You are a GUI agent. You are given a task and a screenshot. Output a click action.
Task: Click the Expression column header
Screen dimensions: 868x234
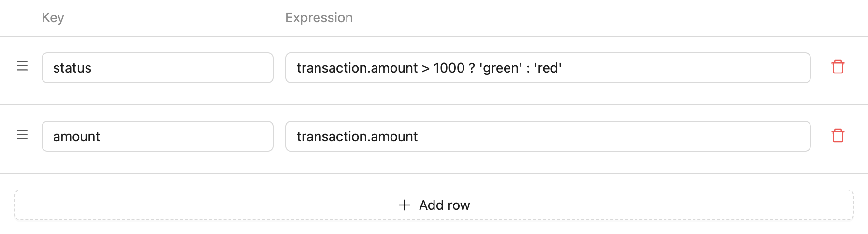[319, 18]
